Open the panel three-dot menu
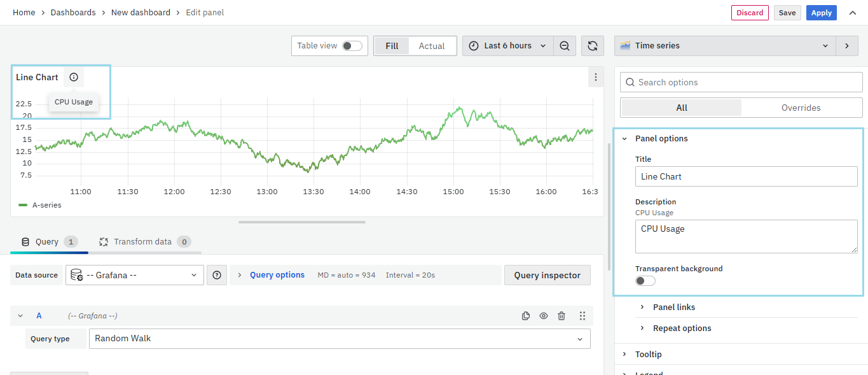 point(595,78)
